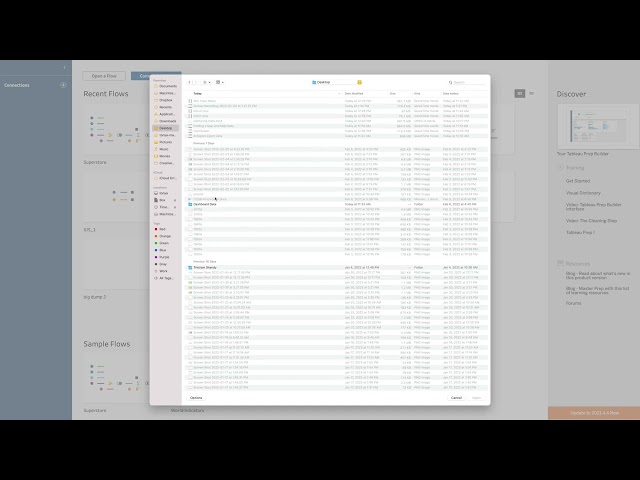This screenshot has width=640, height=480.
Task: Open the list view options dropdown
Action: [207, 82]
